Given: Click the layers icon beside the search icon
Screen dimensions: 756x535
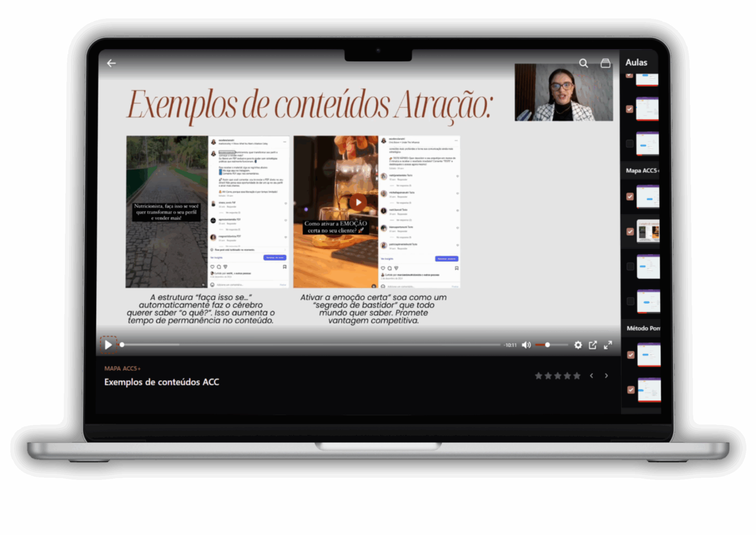Looking at the screenshot, I should click(x=605, y=63).
